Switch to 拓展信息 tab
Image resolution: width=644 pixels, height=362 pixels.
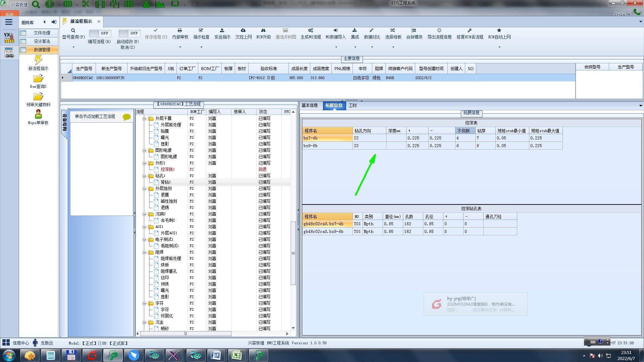[334, 106]
